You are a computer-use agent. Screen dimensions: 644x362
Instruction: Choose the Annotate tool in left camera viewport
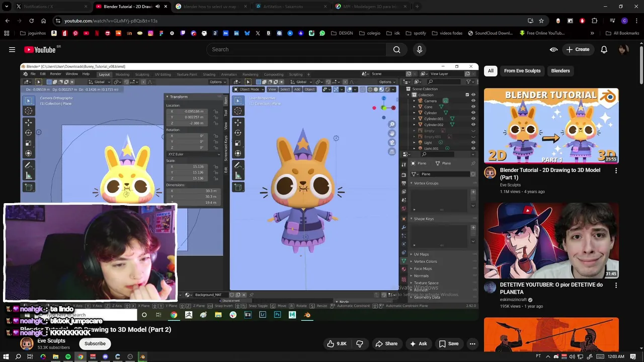click(29, 165)
